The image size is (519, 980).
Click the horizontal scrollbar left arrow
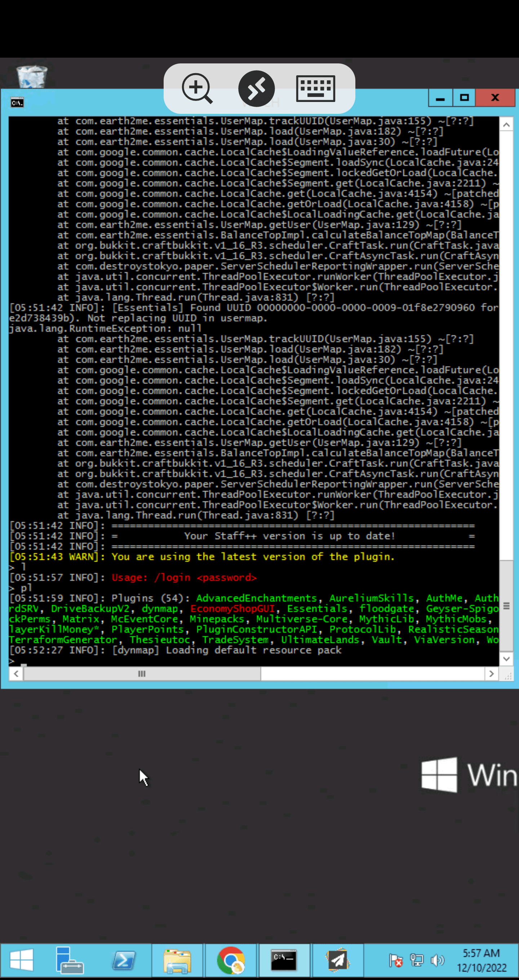tap(16, 674)
